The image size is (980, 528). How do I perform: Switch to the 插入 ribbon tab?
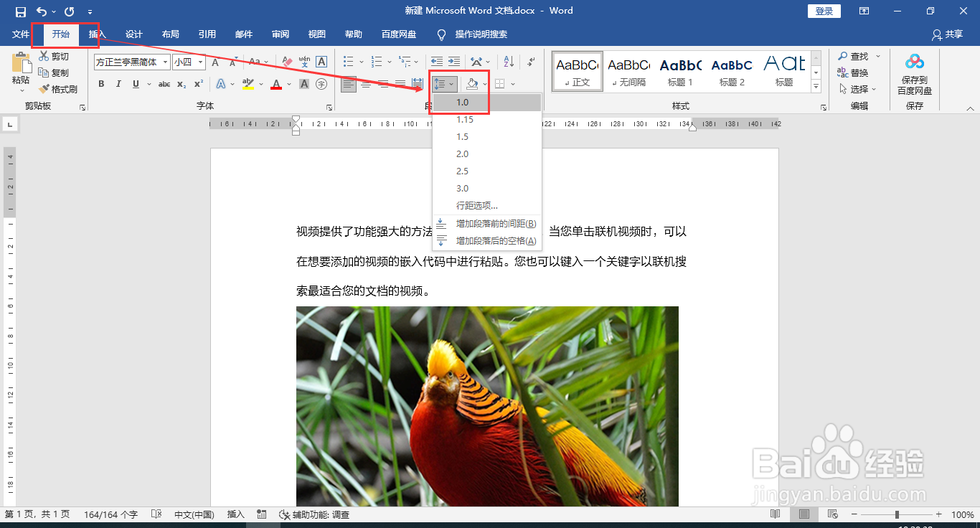97,34
